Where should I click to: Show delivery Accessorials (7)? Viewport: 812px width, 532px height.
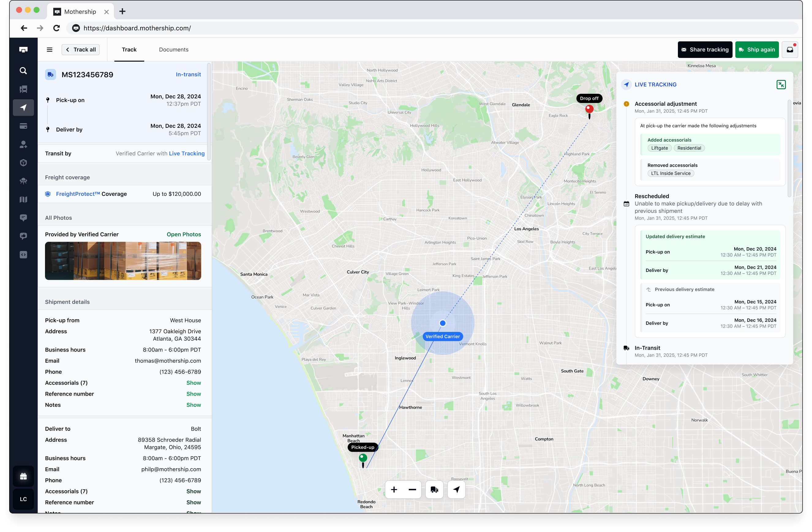(x=194, y=491)
